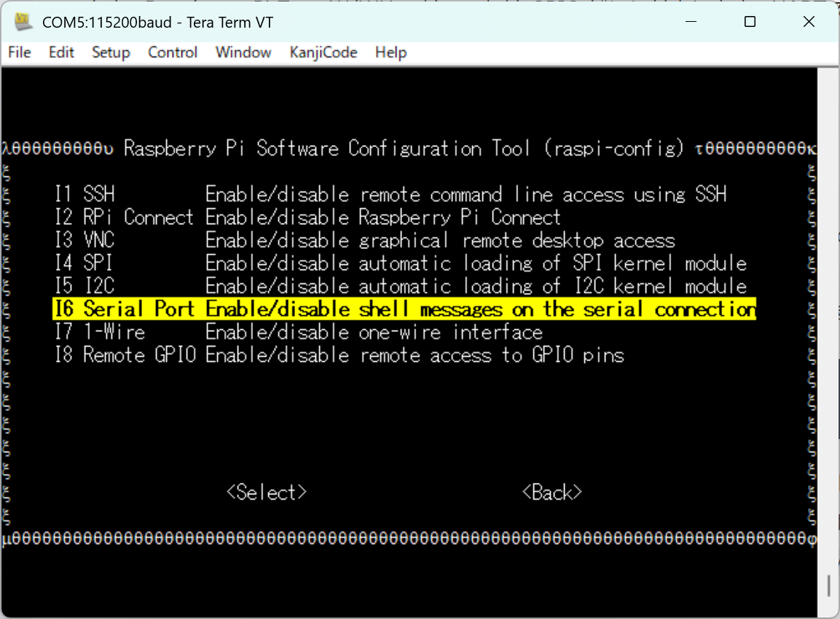
Task: Select the I5 I2C option row
Action: pos(401,286)
